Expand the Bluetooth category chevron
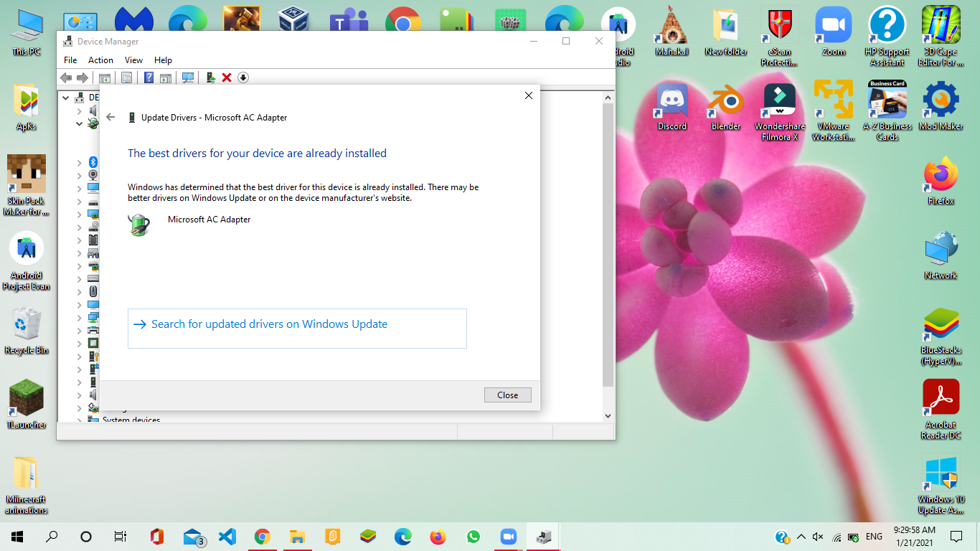This screenshot has width=980, height=551. coord(80,163)
